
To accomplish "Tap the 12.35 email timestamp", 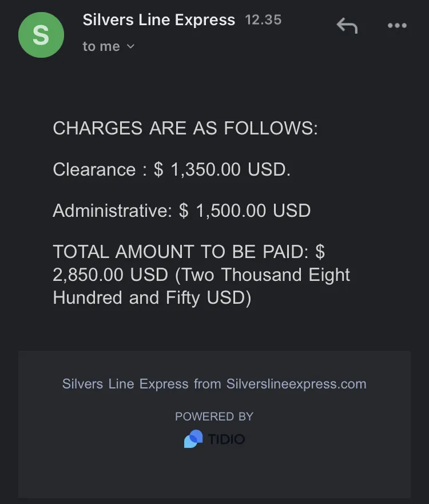I will pos(263,20).
